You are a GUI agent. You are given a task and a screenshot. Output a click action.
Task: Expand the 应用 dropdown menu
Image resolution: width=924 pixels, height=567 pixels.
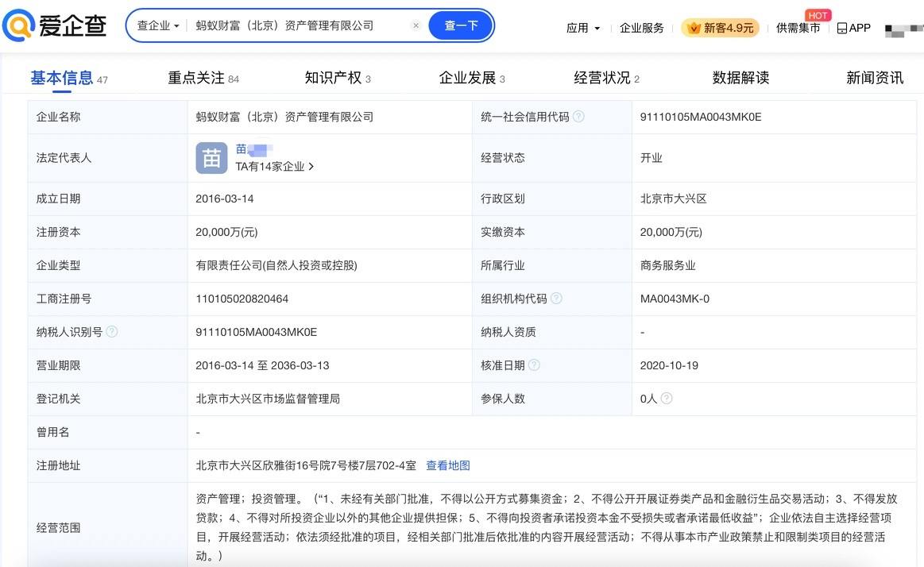tap(583, 28)
